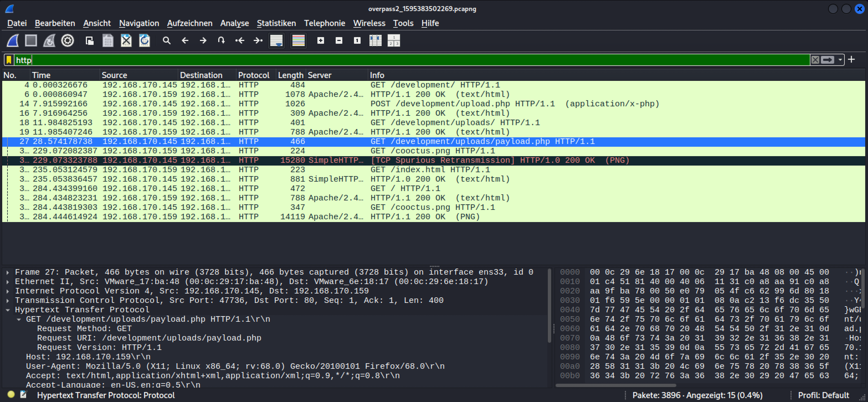The width and height of the screenshot is (868, 402).
Task: Go back in packet history
Action: click(x=185, y=41)
